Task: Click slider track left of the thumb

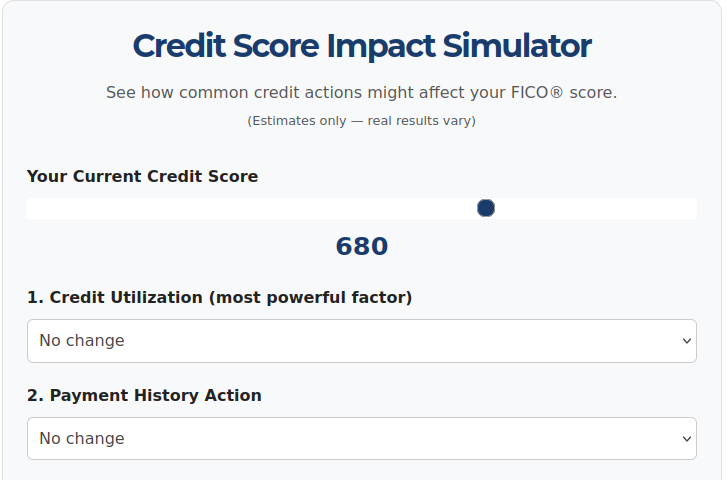Action: 250,208
